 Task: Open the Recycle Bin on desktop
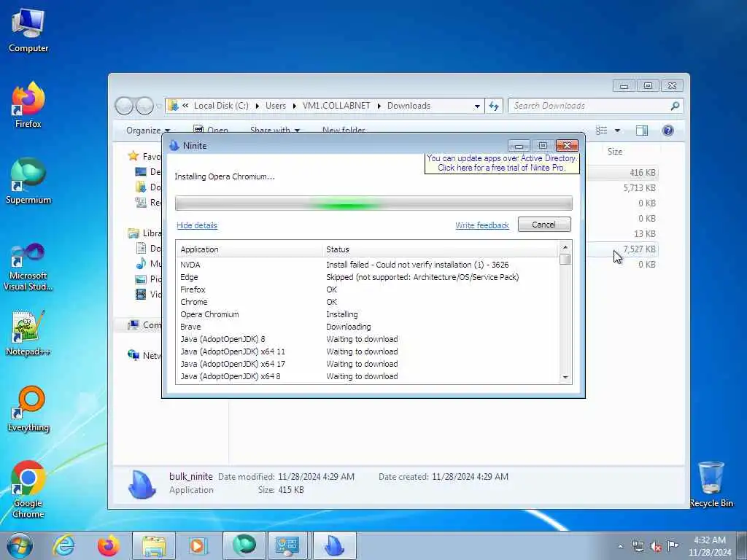[x=711, y=485]
